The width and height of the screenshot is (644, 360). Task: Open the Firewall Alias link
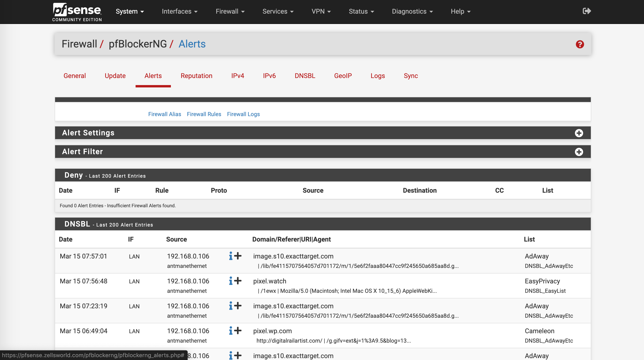165,114
